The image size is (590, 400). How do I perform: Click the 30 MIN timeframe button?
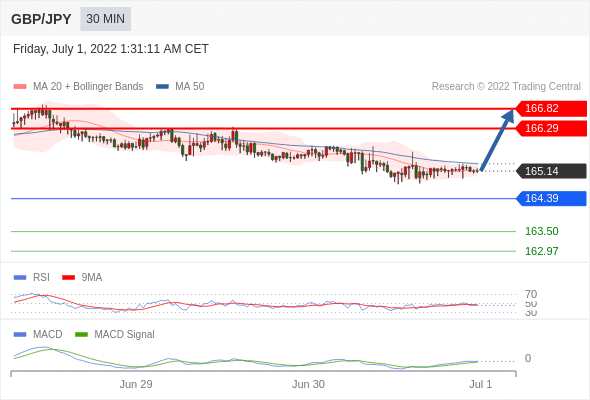(x=105, y=19)
